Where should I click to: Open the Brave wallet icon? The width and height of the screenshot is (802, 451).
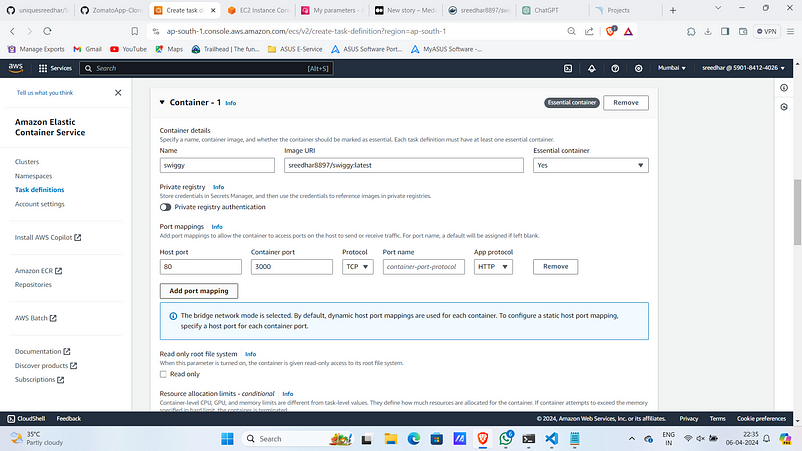[x=743, y=31]
